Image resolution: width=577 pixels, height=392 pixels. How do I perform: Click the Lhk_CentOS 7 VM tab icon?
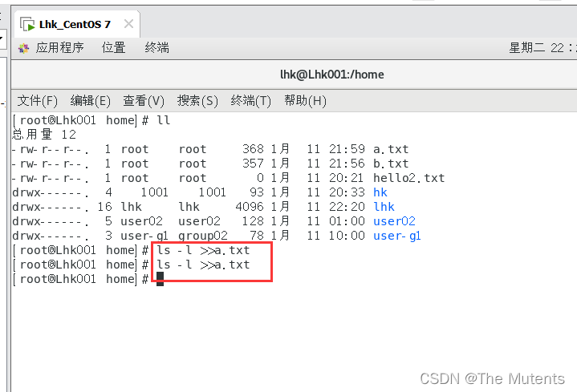(27, 24)
